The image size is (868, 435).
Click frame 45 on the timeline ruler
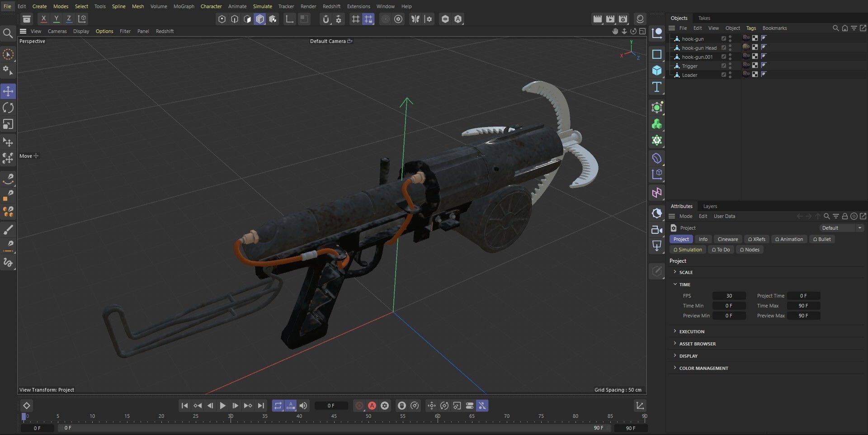point(334,416)
